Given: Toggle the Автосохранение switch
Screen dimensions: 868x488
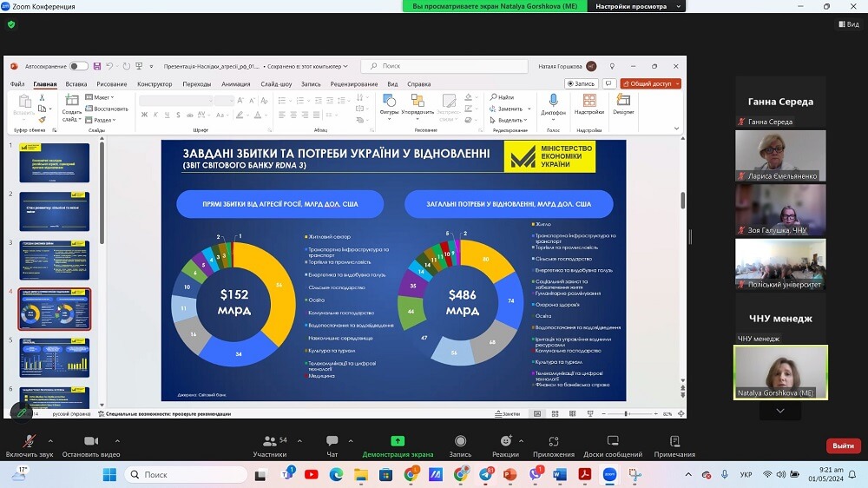Looking at the screenshot, I should 78,66.
